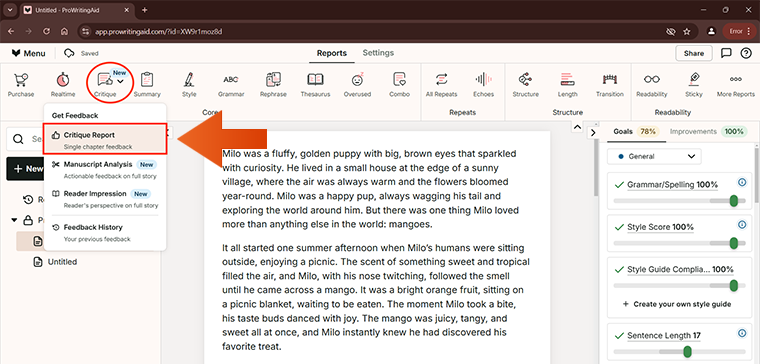Image resolution: width=760 pixels, height=364 pixels.
Task: Click the New document button
Action: (25, 169)
